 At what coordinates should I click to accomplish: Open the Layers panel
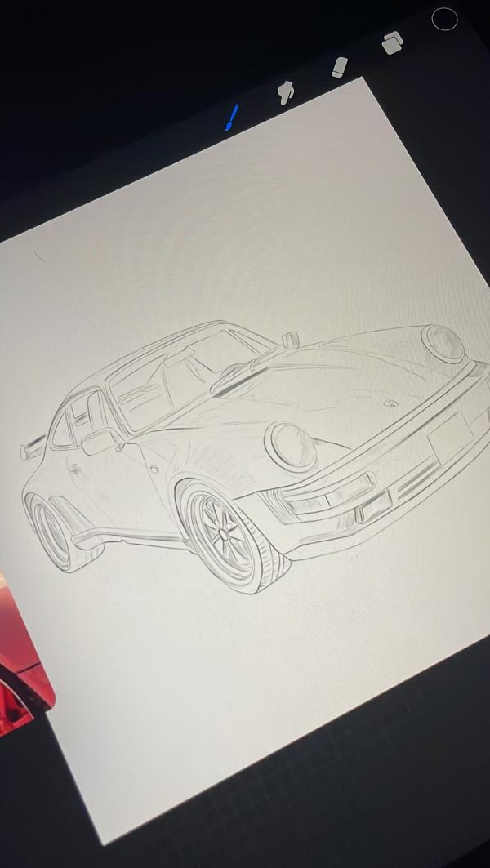(x=393, y=42)
